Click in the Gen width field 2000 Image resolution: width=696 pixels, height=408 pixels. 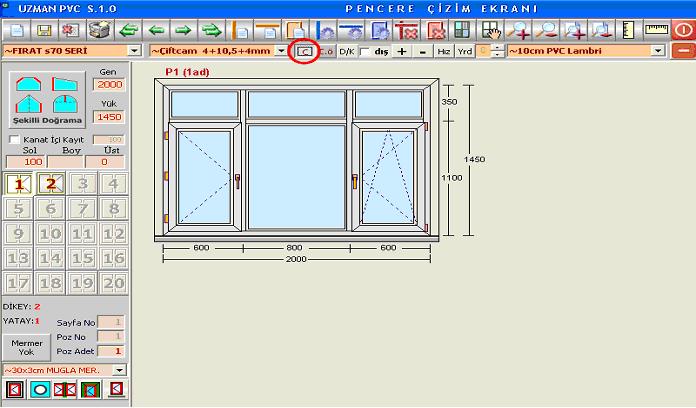pyautogui.click(x=109, y=84)
